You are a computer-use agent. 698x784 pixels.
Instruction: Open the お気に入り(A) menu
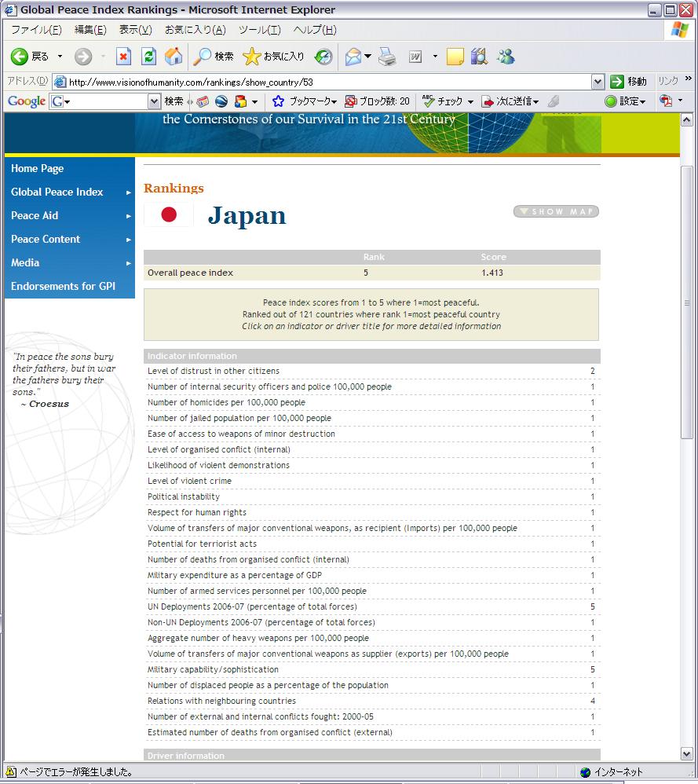pos(196,30)
